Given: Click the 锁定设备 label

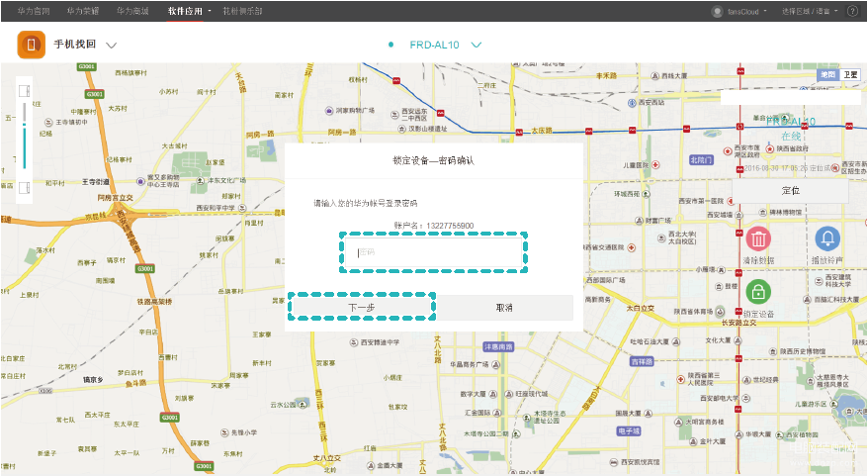Looking at the screenshot, I should tap(758, 314).
